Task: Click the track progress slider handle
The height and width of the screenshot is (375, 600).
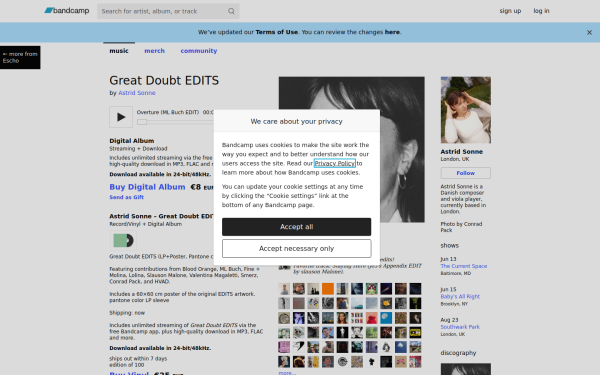Action: point(142,122)
